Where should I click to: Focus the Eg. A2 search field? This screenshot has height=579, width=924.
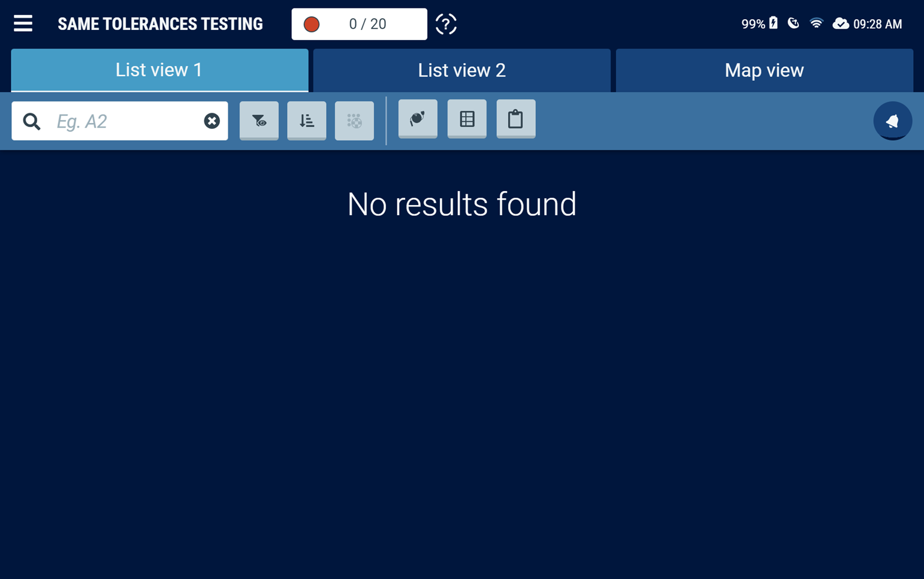[x=120, y=121]
